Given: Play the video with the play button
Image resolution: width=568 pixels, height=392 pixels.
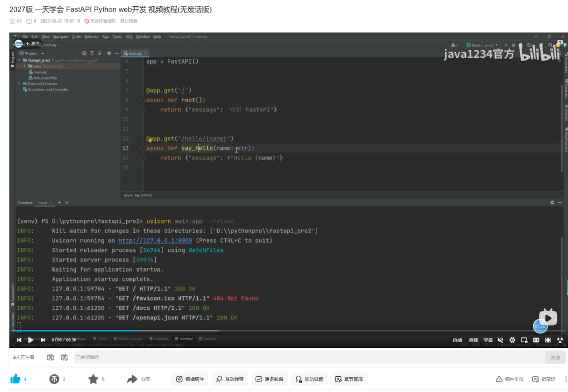Looking at the screenshot, I should (x=31, y=340).
